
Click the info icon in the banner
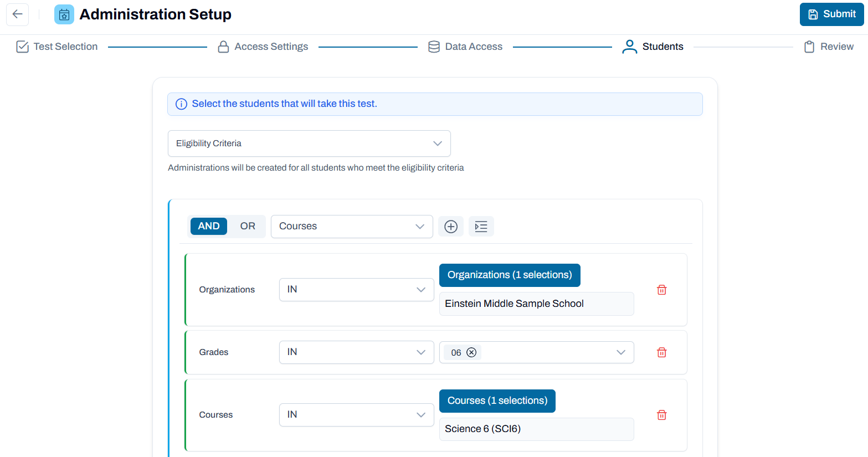(x=181, y=104)
